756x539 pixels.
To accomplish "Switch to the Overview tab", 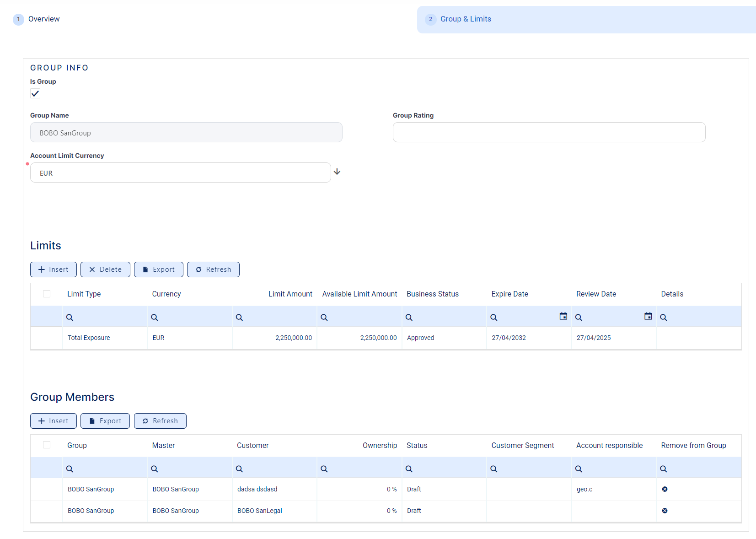I will 43,19.
